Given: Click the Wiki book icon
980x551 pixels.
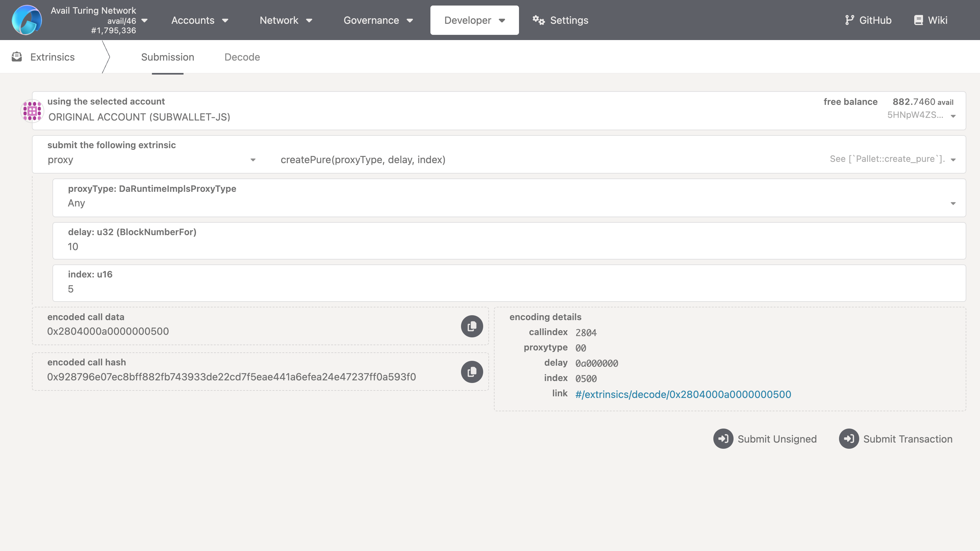Looking at the screenshot, I should click(918, 20).
